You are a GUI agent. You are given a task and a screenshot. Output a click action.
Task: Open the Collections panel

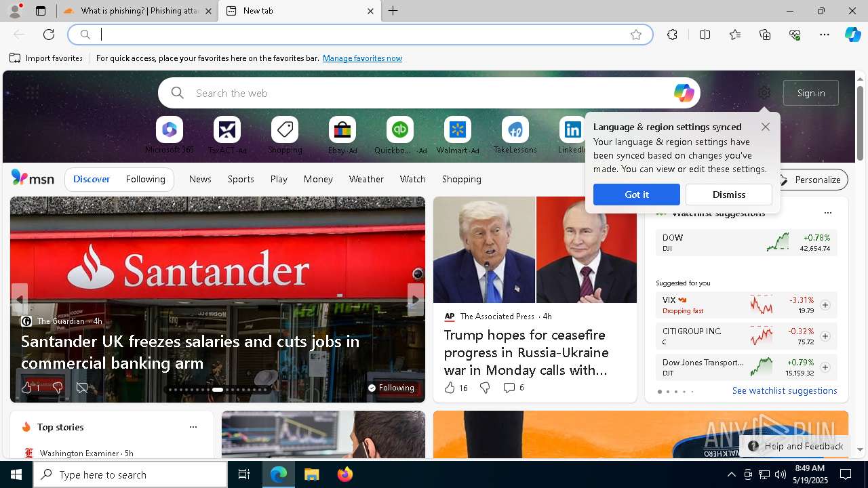(765, 35)
